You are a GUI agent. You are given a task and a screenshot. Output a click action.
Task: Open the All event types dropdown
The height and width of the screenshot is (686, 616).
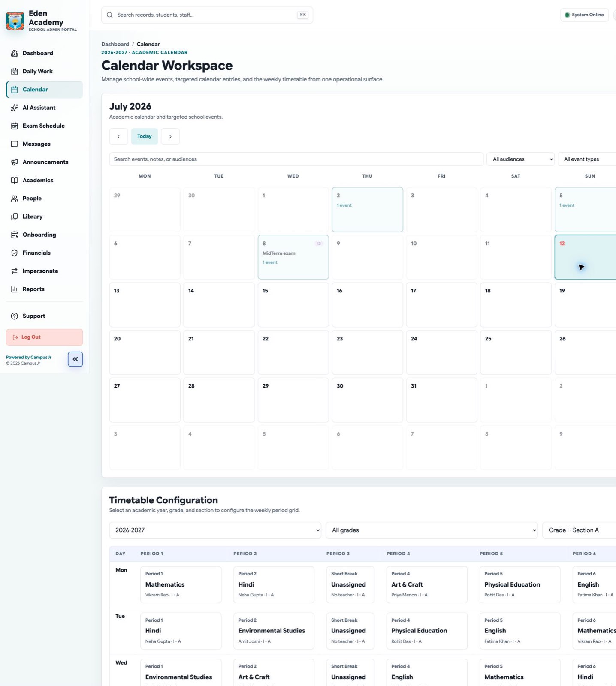(x=587, y=159)
